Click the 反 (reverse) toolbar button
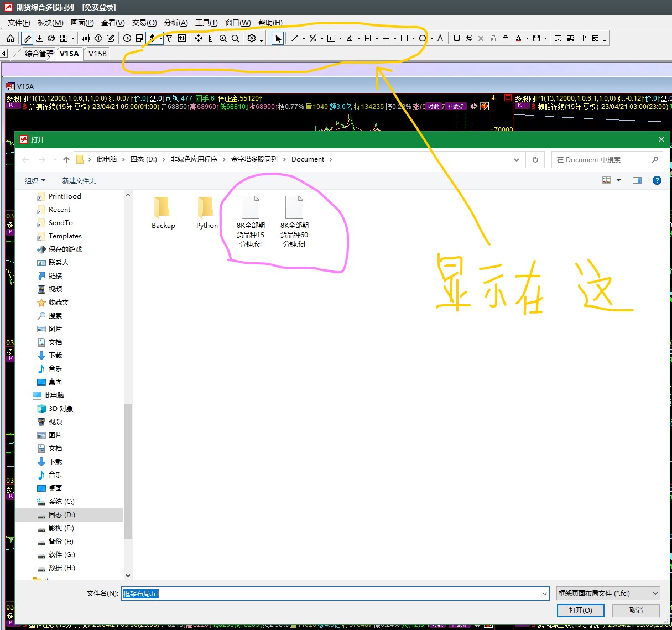Viewport: 672px width, 630px height. coord(595,38)
